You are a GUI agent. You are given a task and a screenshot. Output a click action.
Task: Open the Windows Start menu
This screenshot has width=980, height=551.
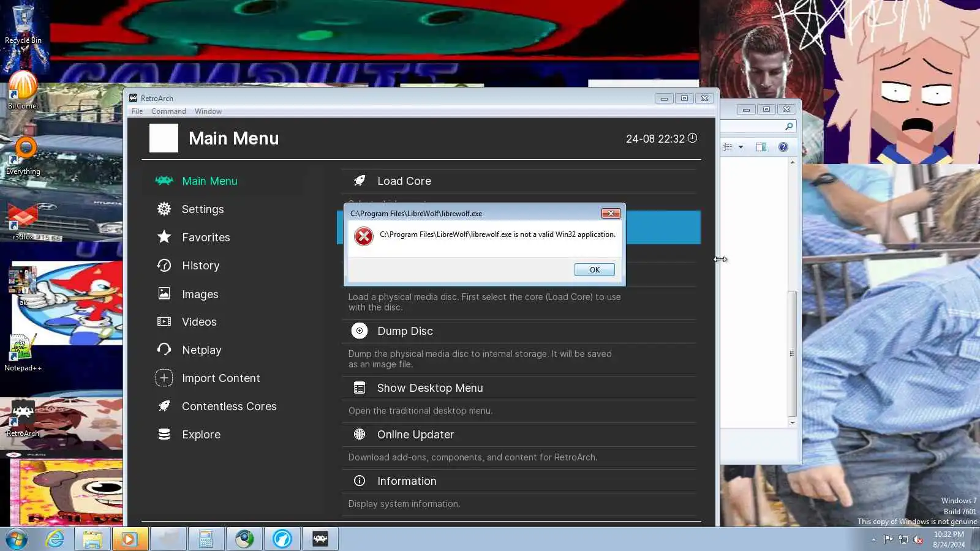(x=17, y=539)
